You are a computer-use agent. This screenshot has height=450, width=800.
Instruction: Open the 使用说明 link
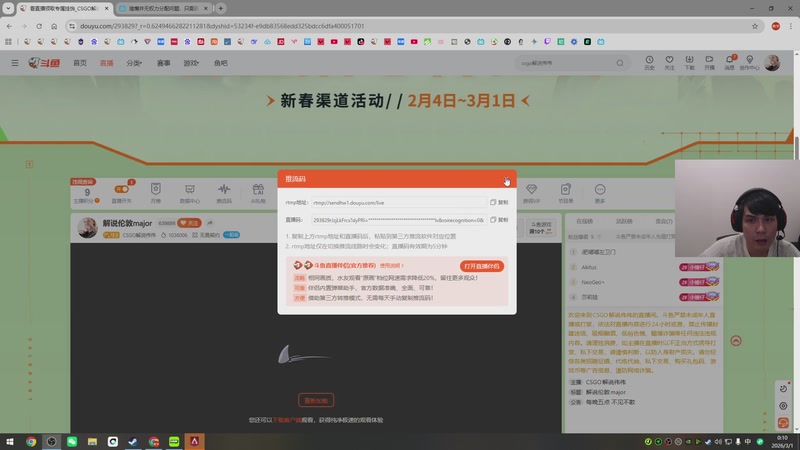391,265
